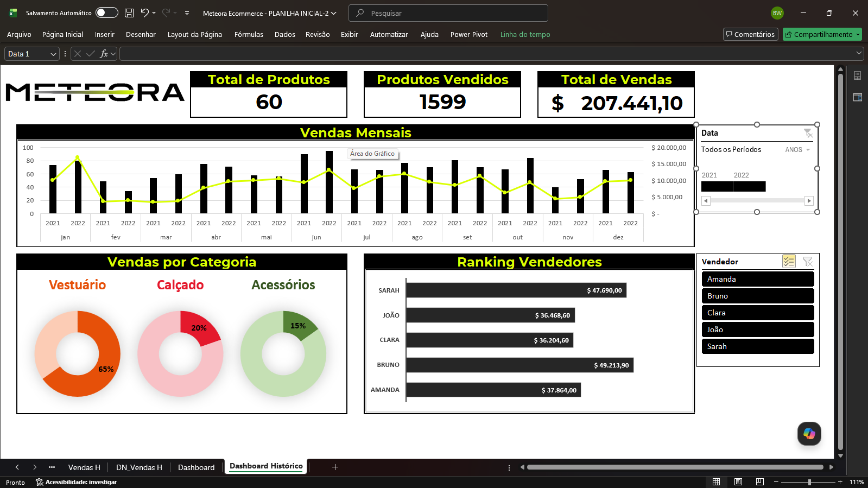The height and width of the screenshot is (488, 868).
Task: Switch to Page Layout view icon
Action: [738, 482]
